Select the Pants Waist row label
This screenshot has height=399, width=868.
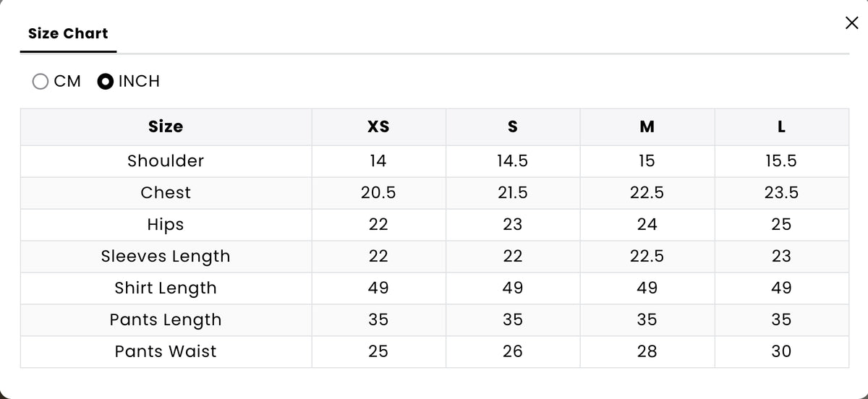coord(166,351)
